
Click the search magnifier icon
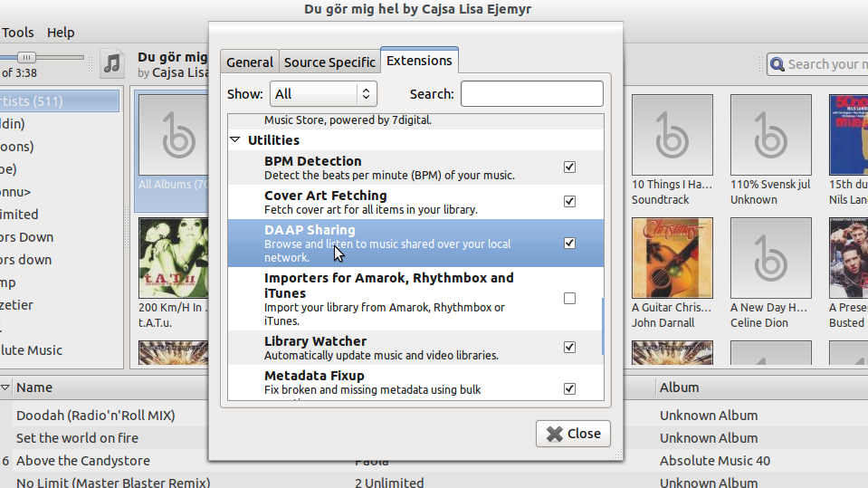pos(777,64)
